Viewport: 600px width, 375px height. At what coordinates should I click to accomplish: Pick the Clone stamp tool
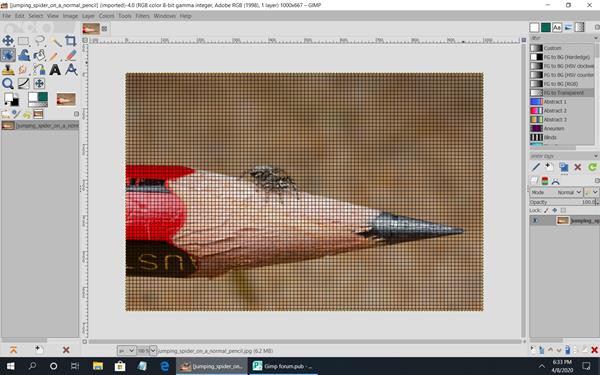tap(8, 70)
